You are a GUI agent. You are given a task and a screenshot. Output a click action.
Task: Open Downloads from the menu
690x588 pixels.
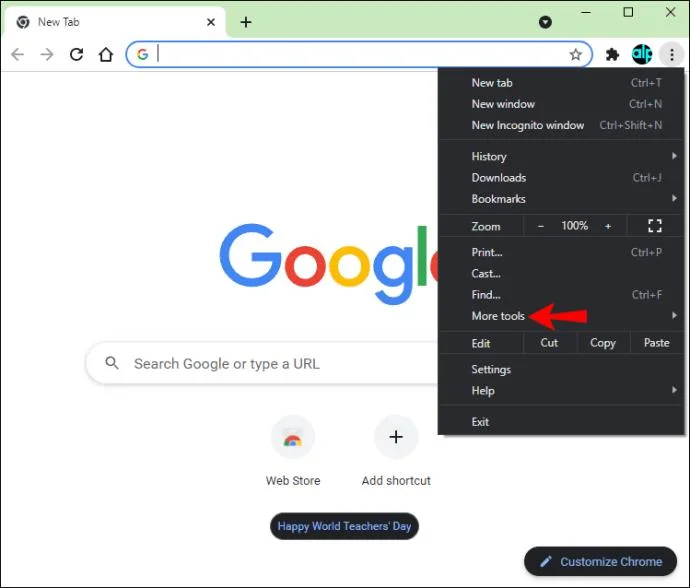pyautogui.click(x=562, y=177)
